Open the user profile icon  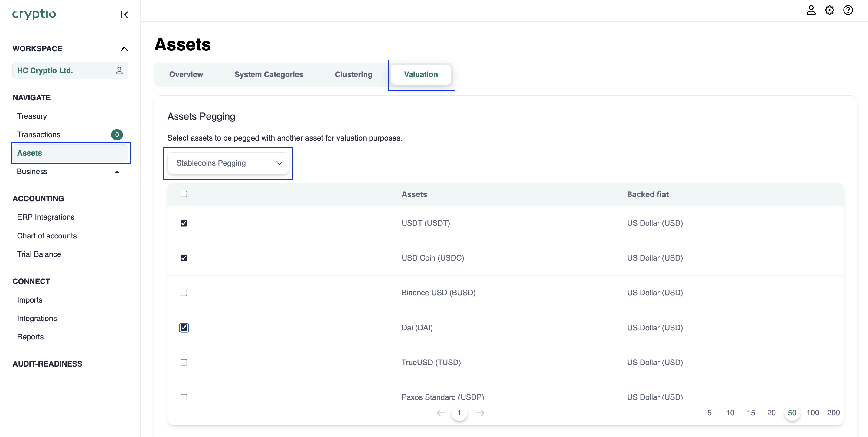coord(811,10)
